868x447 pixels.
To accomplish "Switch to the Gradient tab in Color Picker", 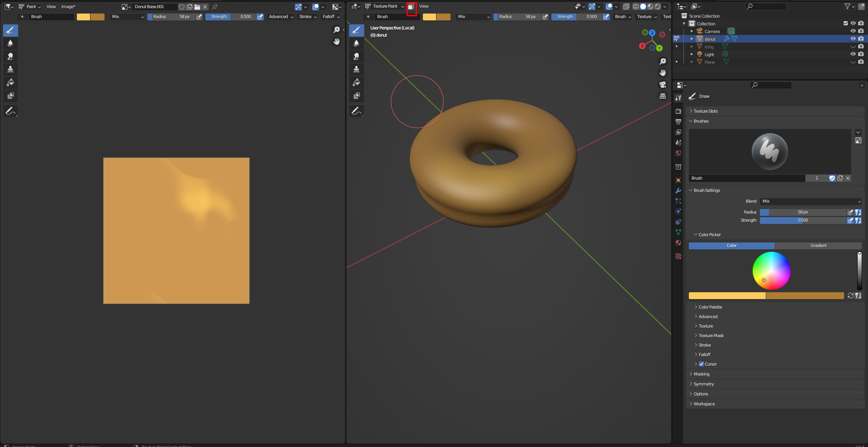I will pyautogui.click(x=818, y=246).
